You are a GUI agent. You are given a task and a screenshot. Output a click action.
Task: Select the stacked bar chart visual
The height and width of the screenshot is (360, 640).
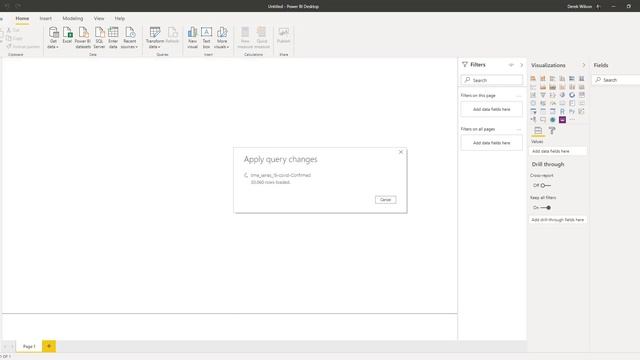533,78
